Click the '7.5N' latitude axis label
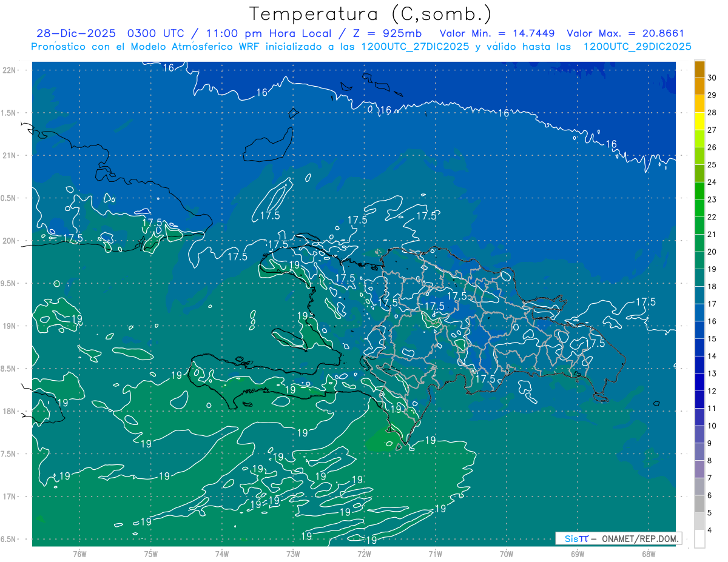This screenshot has height=562, width=728. point(9,454)
